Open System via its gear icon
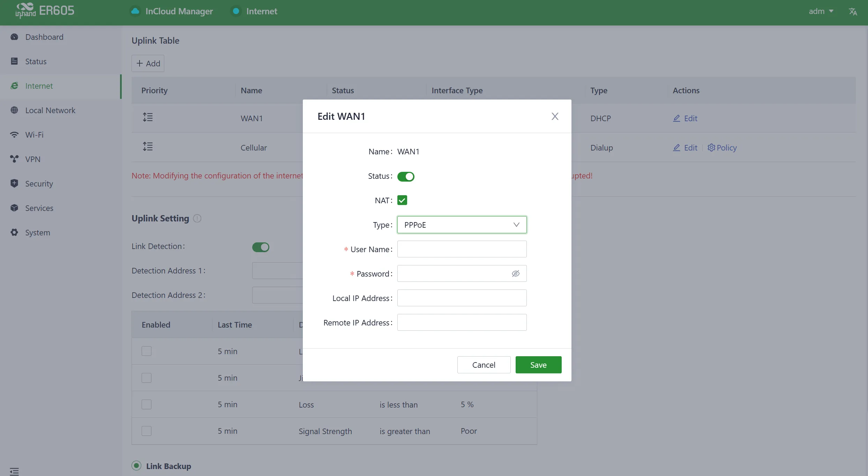This screenshot has height=476, width=868. point(14,233)
